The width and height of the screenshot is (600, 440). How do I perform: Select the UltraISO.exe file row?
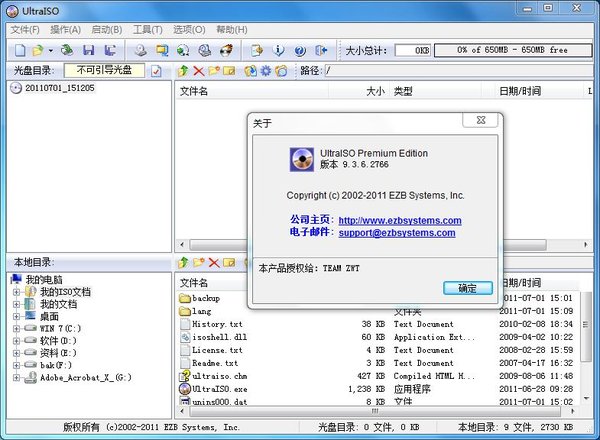376,389
